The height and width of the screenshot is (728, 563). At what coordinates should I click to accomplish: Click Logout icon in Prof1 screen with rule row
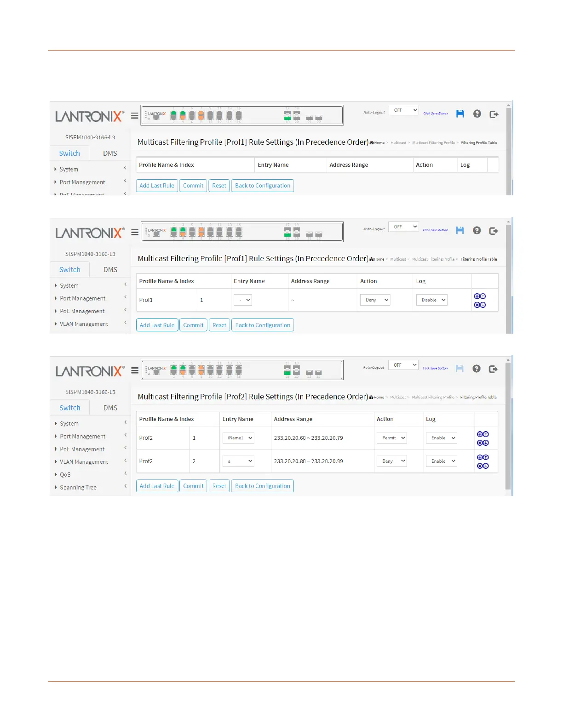pos(494,230)
